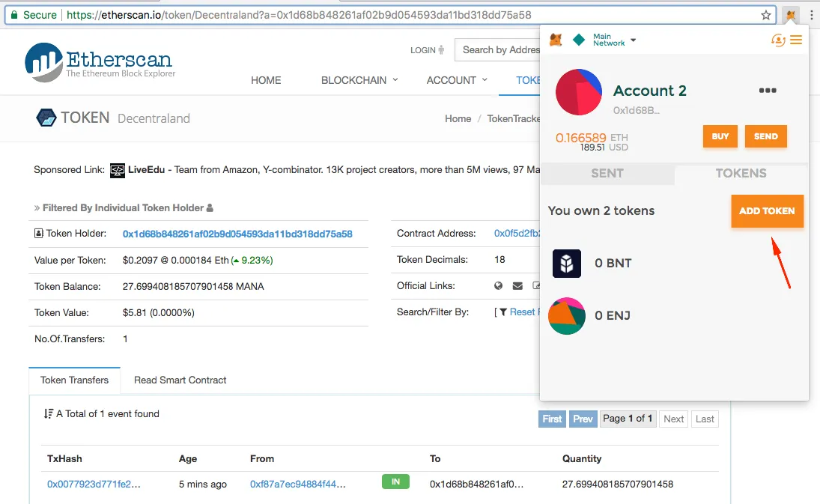This screenshot has width=820, height=504.
Task: Click the ADD TOKEN button
Action: (767, 211)
